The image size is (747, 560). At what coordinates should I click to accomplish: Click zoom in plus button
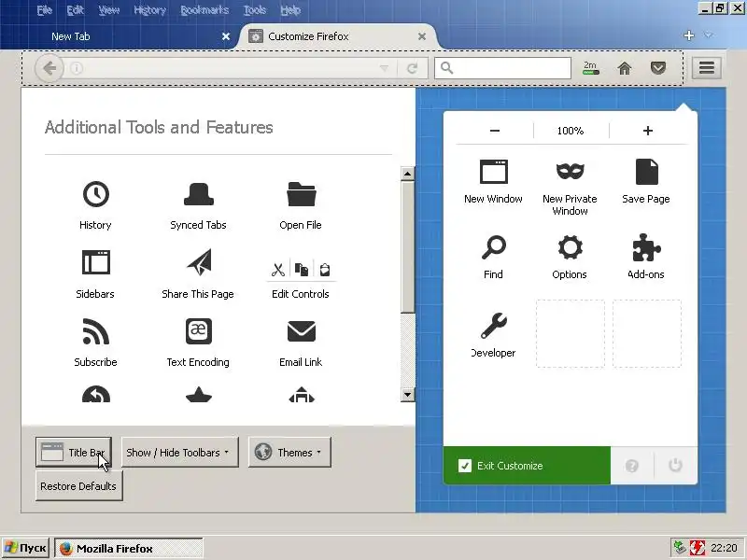coord(648,131)
